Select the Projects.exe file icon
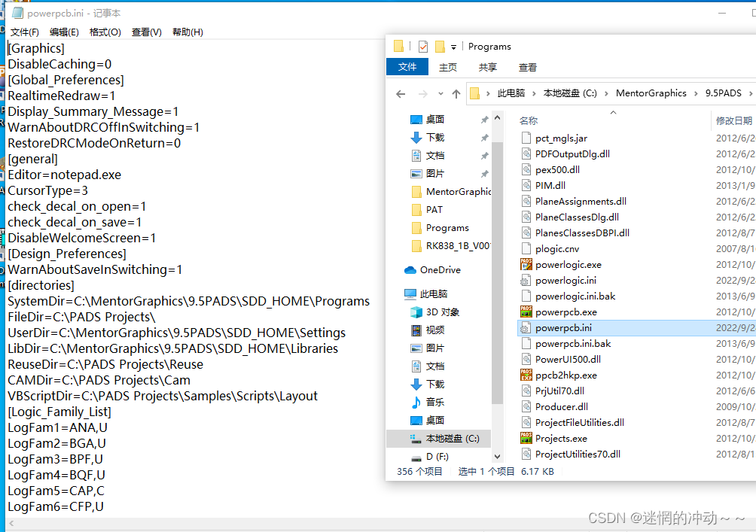Image resolution: width=756 pixels, height=532 pixels. coord(526,438)
